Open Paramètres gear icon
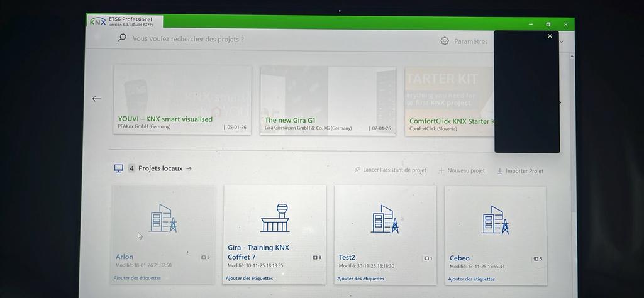 click(445, 41)
